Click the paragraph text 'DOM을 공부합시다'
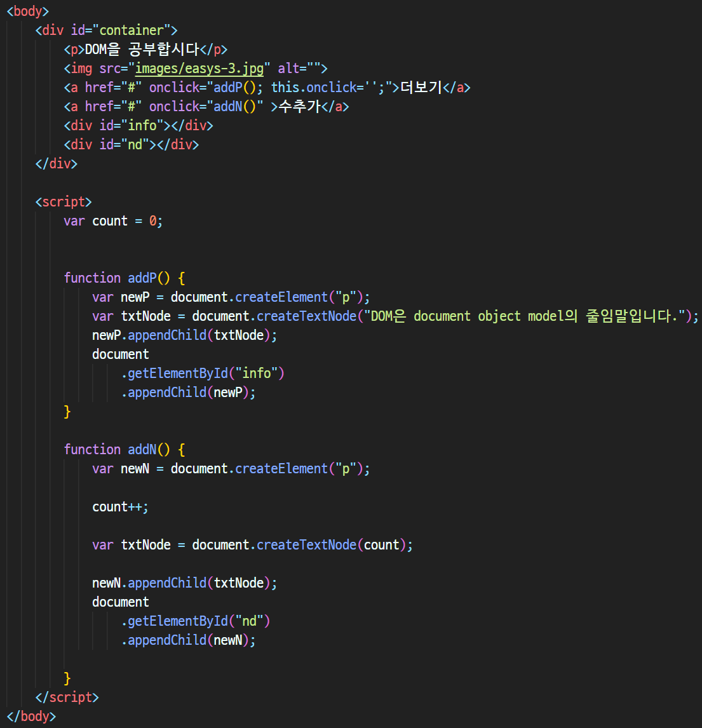The width and height of the screenshot is (702, 728). 142,49
